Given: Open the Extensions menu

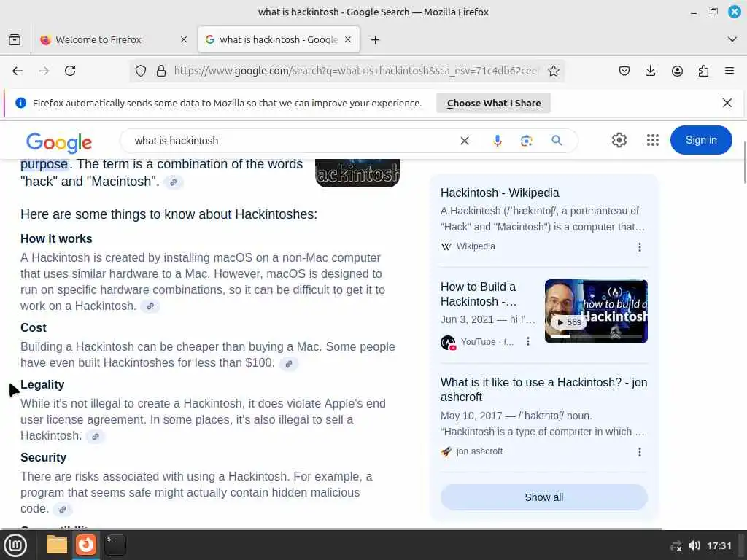Looking at the screenshot, I should coord(703,71).
